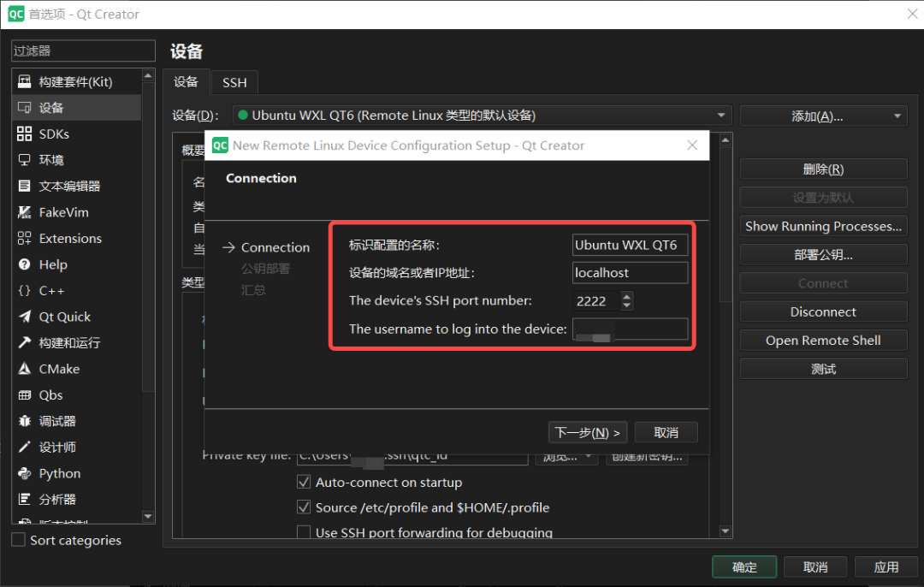Open Remote Shell for the device
Screen dimensions: 924x587
823,340
